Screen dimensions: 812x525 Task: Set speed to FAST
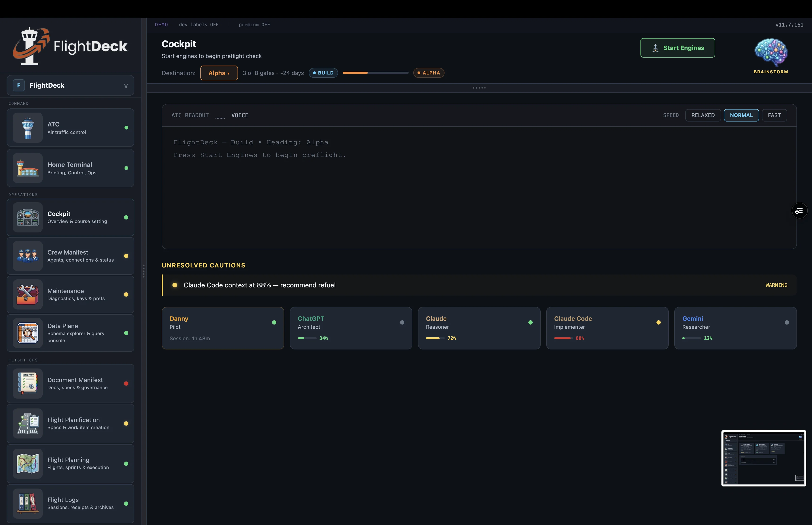click(774, 115)
